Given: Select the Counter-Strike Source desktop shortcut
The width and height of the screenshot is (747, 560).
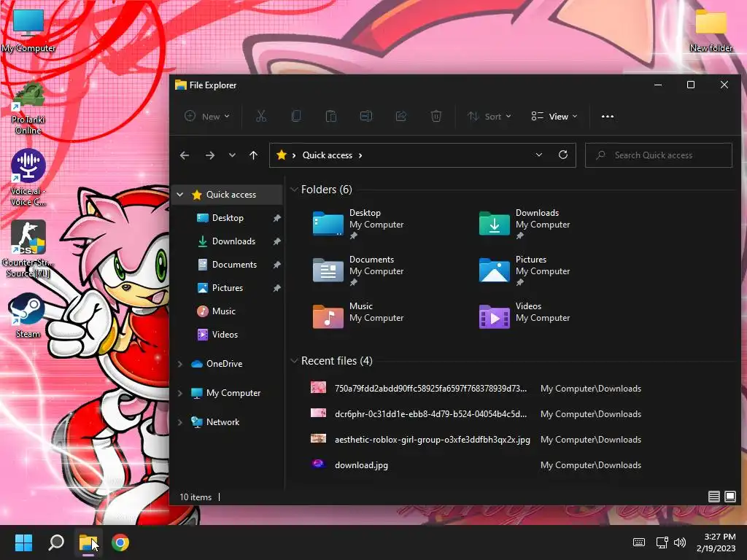Looking at the screenshot, I should pyautogui.click(x=28, y=249).
